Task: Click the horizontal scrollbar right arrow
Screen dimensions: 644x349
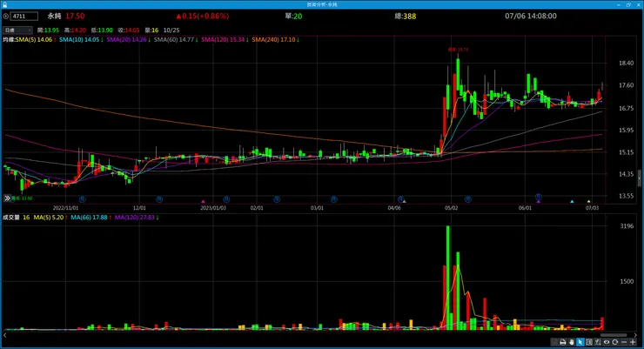Action: (x=635, y=335)
